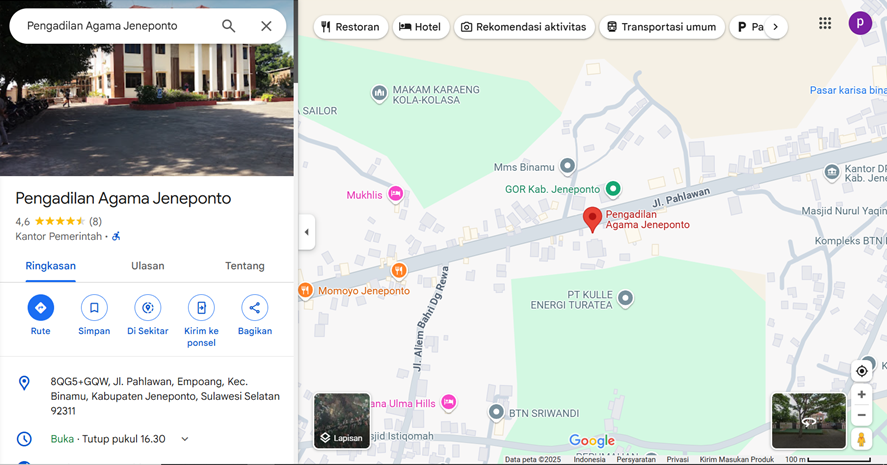Zoom in on the map
The width and height of the screenshot is (887, 465).
coord(862,394)
